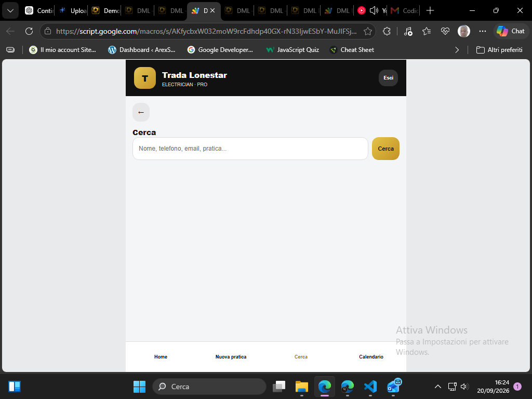The image size is (532, 399).
Task: Open a new browser tab
Action: pyautogui.click(x=430, y=11)
